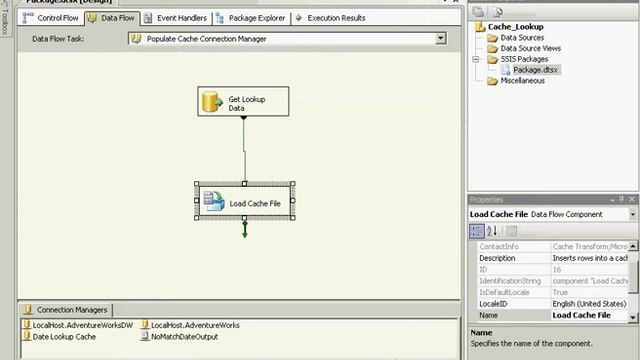The height and width of the screenshot is (360, 640).
Task: Click the Properties grid scroll down arrow
Action: click(x=633, y=317)
